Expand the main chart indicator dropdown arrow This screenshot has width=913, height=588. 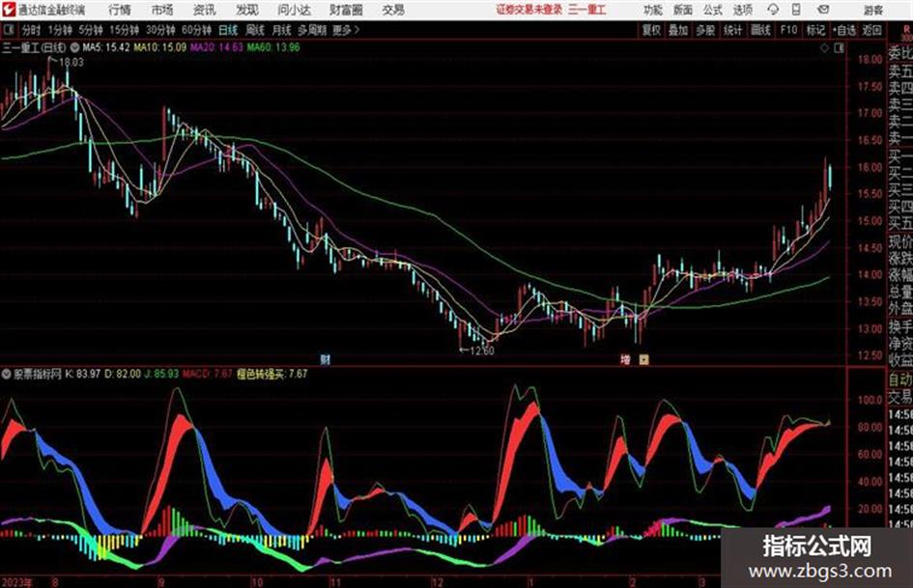tap(75, 47)
